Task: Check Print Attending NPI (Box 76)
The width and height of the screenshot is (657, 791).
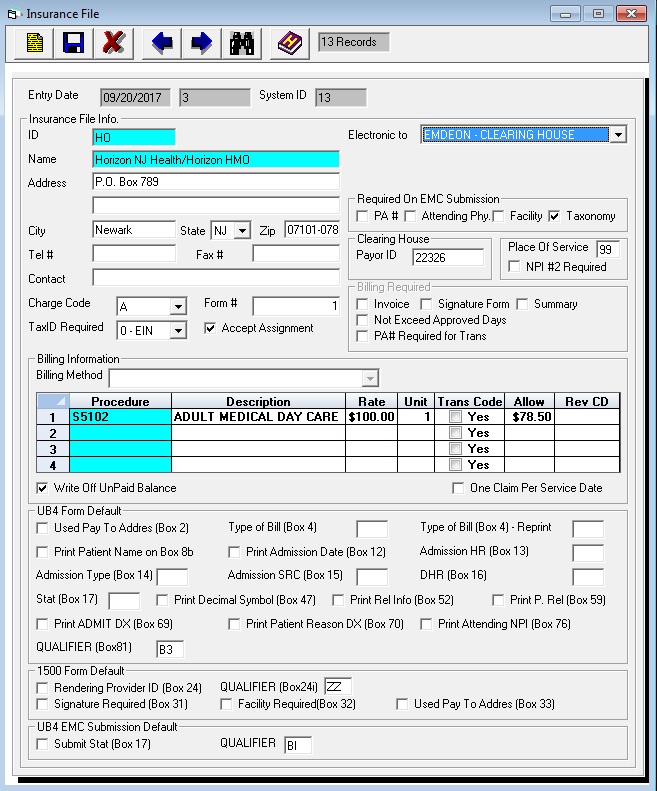Action: pyautogui.click(x=426, y=624)
